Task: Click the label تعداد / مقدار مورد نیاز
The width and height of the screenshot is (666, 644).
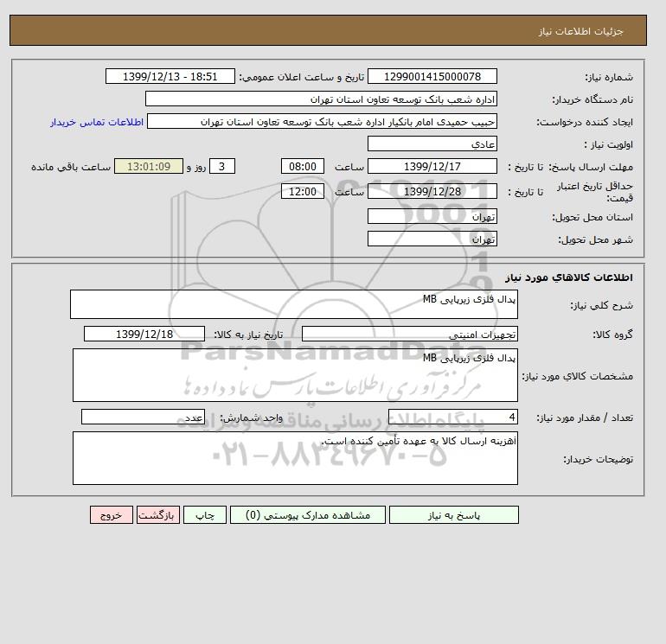Action: [x=585, y=418]
